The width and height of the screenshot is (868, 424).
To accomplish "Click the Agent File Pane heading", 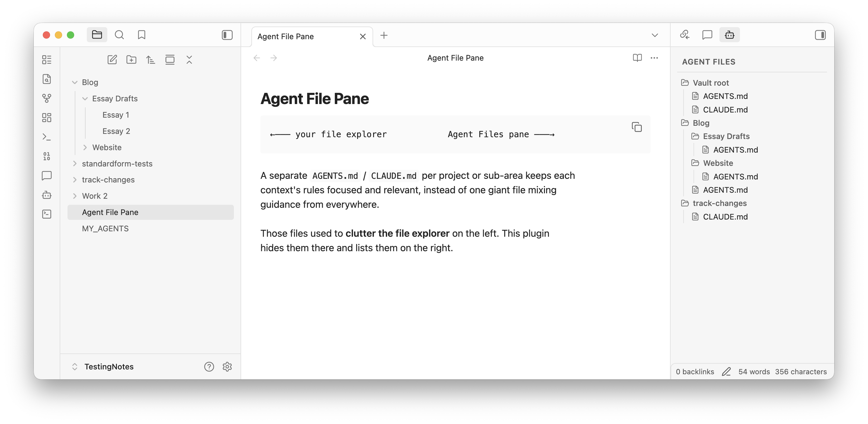I will tap(314, 98).
